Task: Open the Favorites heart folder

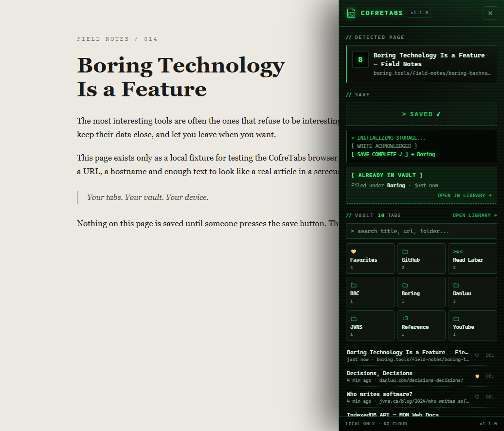Action: tap(370, 258)
